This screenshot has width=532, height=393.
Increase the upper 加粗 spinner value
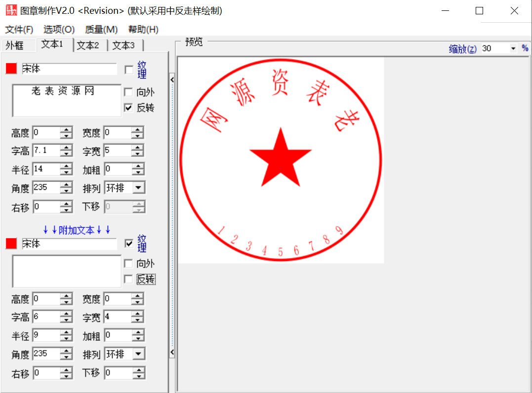(137, 166)
